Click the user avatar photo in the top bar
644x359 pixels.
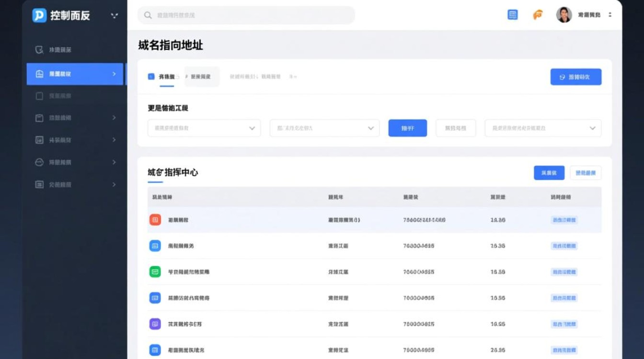tap(564, 14)
